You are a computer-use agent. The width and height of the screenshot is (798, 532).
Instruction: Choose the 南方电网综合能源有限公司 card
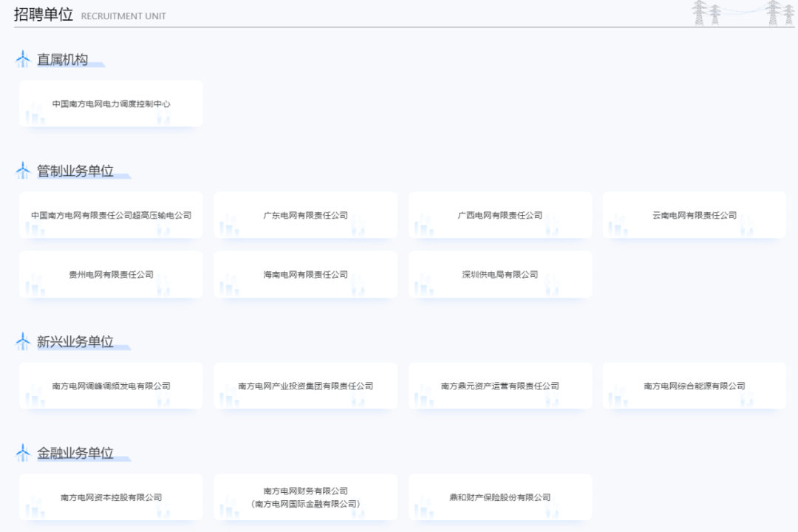pyautogui.click(x=694, y=386)
